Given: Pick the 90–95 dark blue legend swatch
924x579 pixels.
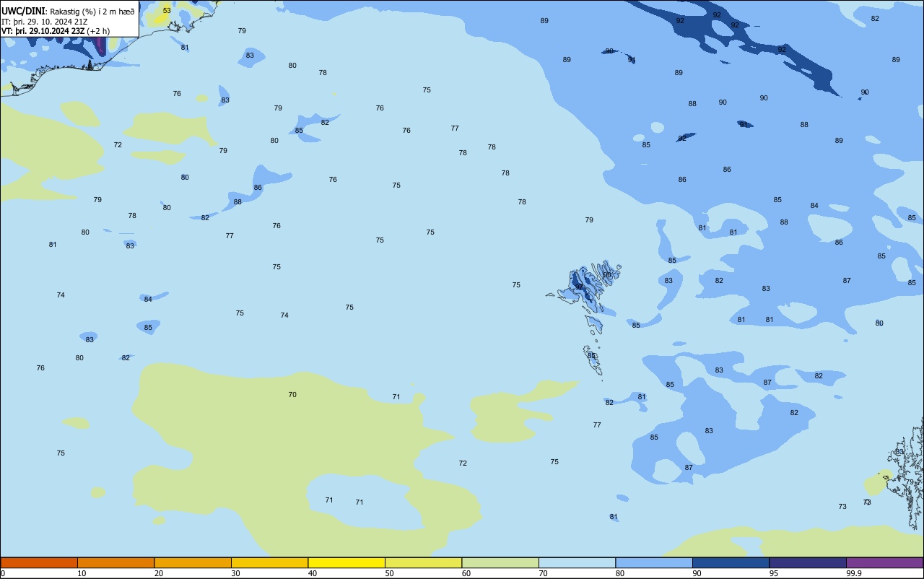Looking at the screenshot, I should [x=731, y=562].
